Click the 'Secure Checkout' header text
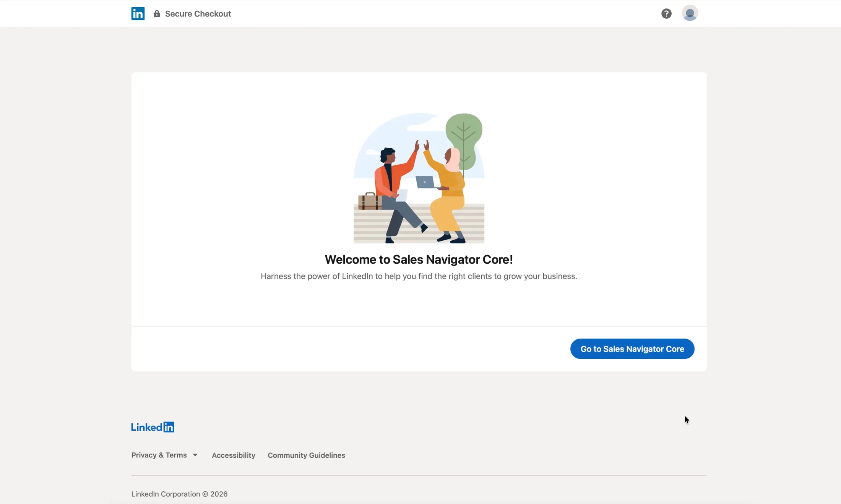841x504 pixels. (x=198, y=14)
